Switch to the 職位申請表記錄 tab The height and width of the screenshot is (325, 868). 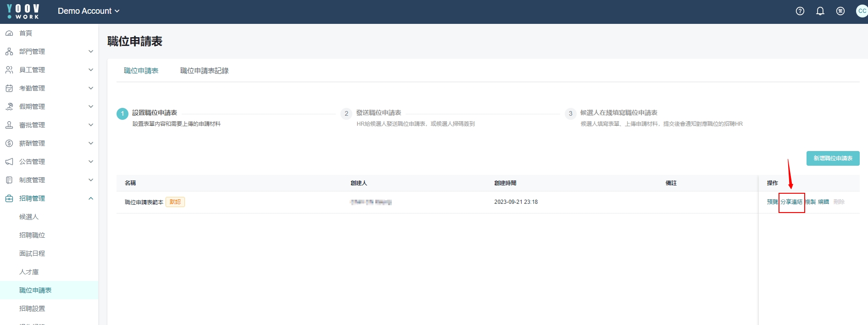[204, 71]
